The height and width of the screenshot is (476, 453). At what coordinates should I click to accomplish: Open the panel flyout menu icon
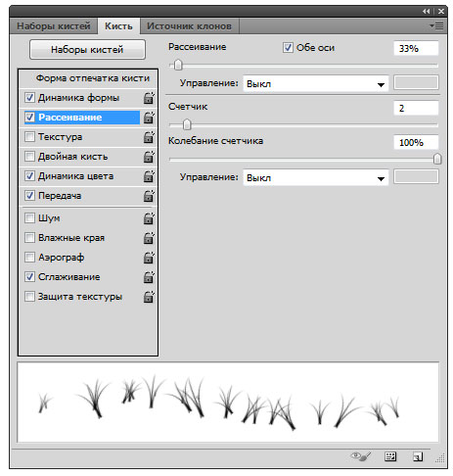436,25
